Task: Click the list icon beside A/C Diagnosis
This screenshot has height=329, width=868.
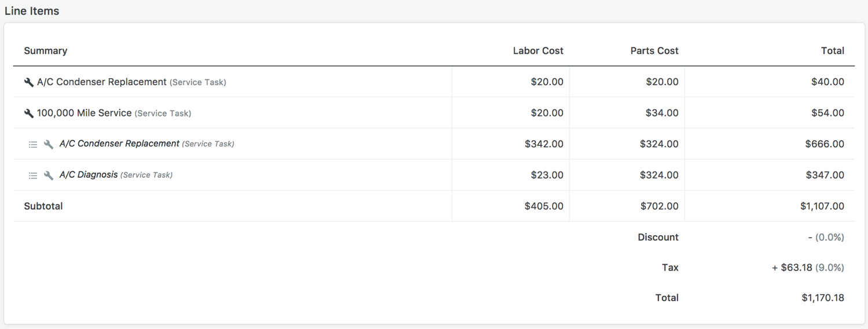Action: pyautogui.click(x=33, y=176)
